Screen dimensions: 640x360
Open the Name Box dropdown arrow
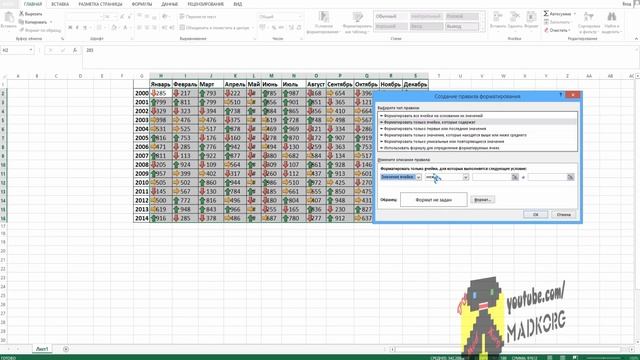[30, 50]
